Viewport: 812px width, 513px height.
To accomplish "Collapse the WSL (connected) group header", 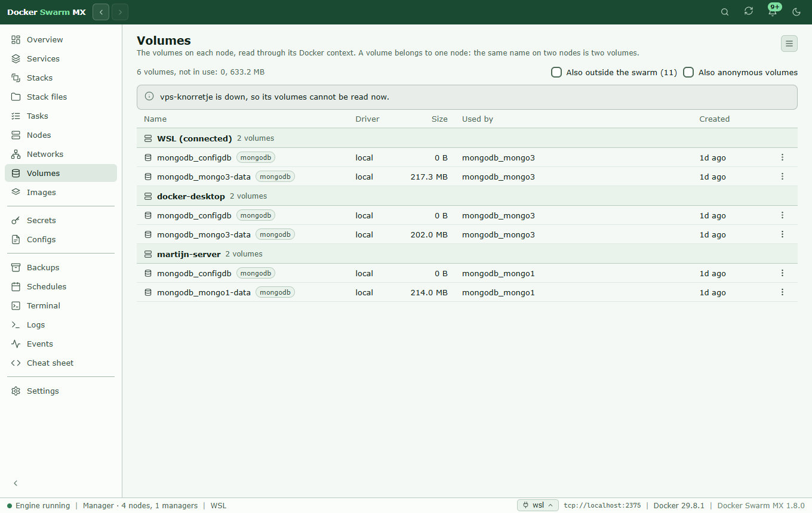I will tap(467, 138).
